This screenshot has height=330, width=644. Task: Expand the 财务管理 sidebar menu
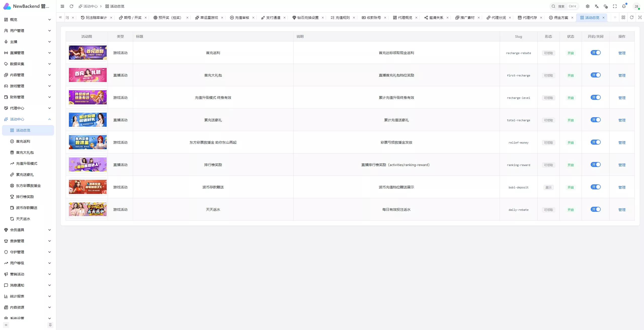tap(28, 97)
